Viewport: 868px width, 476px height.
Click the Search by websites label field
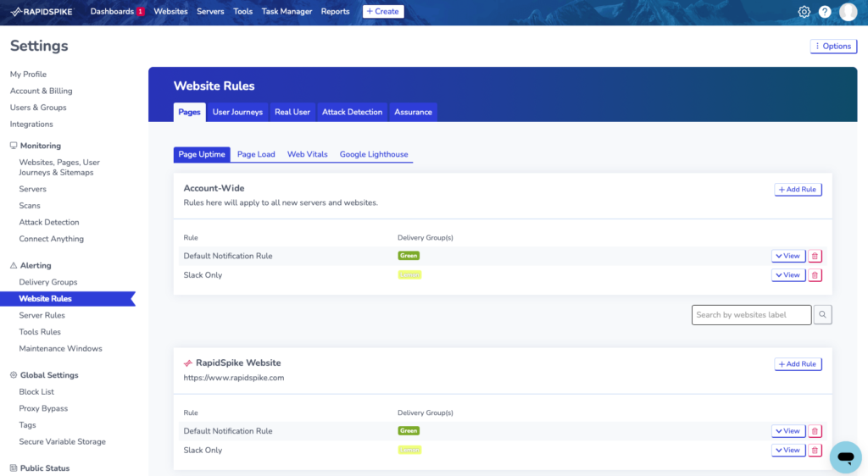[751, 314]
